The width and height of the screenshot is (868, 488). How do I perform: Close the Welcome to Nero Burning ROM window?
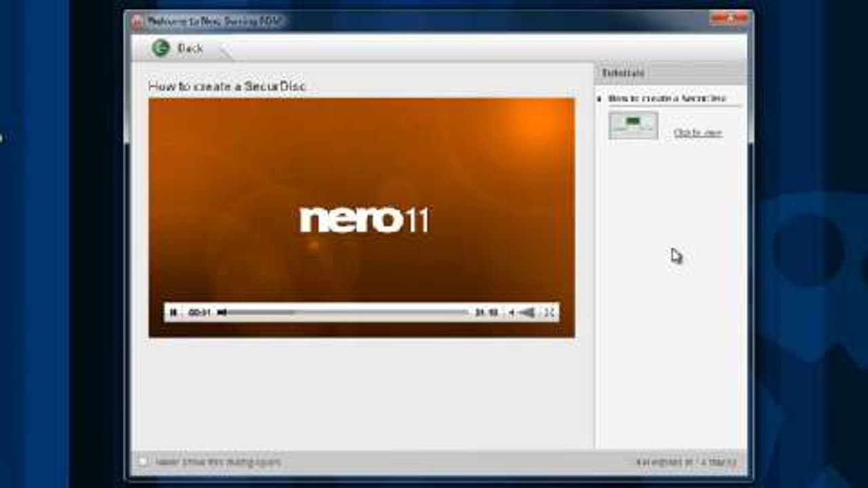(x=728, y=19)
